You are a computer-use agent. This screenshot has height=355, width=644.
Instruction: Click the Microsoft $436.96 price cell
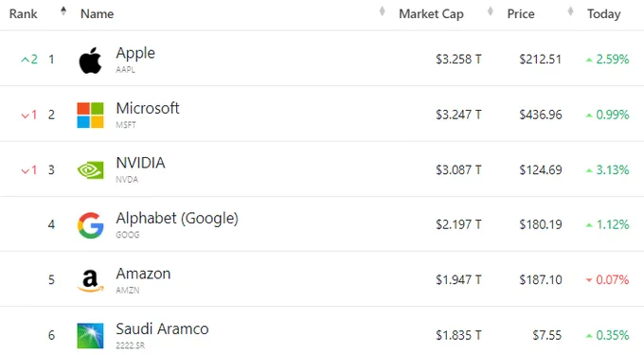pyautogui.click(x=541, y=115)
